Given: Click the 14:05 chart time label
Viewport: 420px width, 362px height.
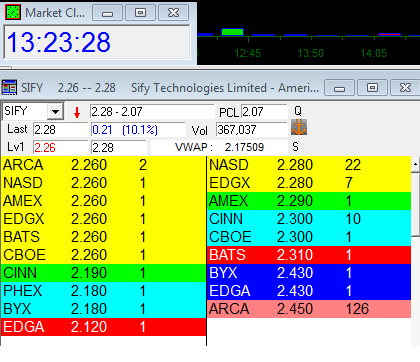Looking at the screenshot, I should tap(373, 53).
